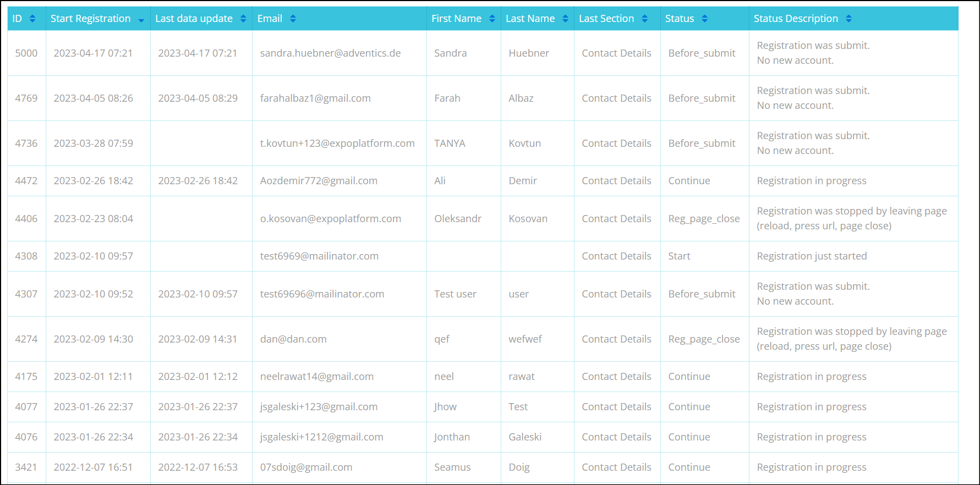This screenshot has width=980, height=485.
Task: Select email test6969@mailinator.com
Action: click(319, 256)
